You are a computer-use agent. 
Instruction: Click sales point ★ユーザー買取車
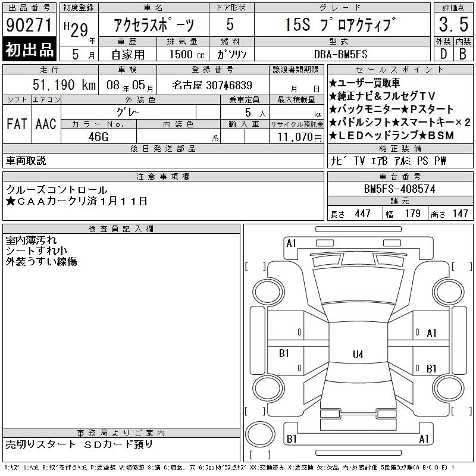tap(364, 83)
